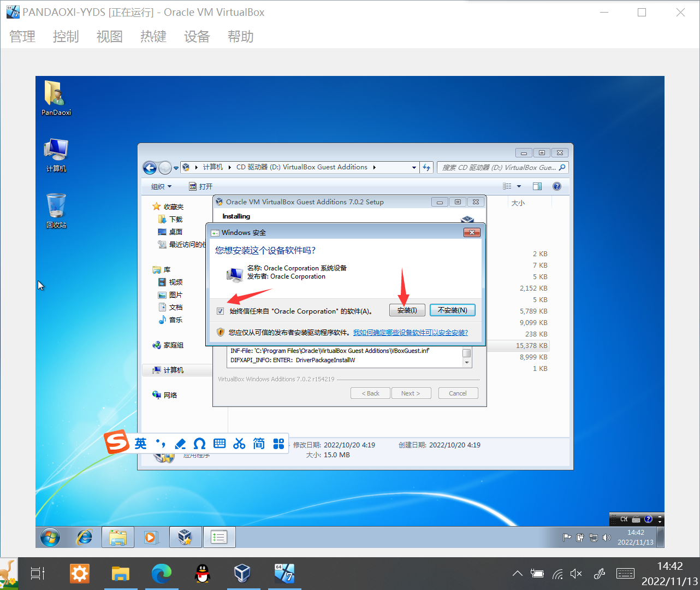This screenshot has height=590, width=700.
Task: Show hidden icons chevron in host tray
Action: tap(517, 574)
